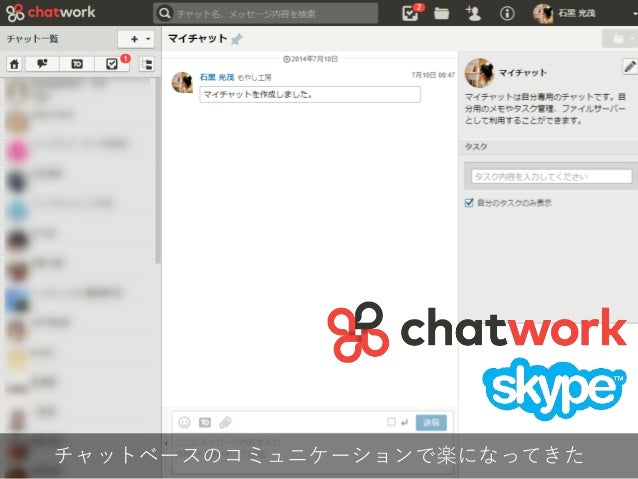Viewport: 638px width, 479px height.
Task: Open the folder dropdown at chat header right
Action: 620,39
